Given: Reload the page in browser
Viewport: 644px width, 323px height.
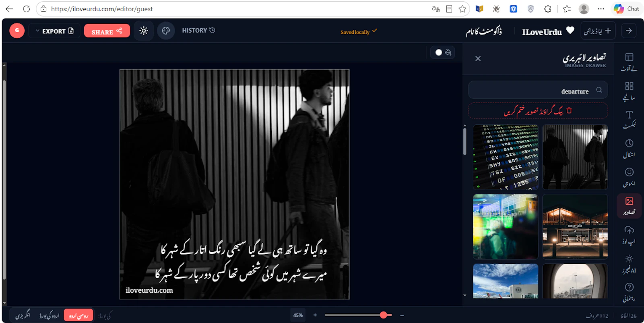Looking at the screenshot, I should [26, 9].
